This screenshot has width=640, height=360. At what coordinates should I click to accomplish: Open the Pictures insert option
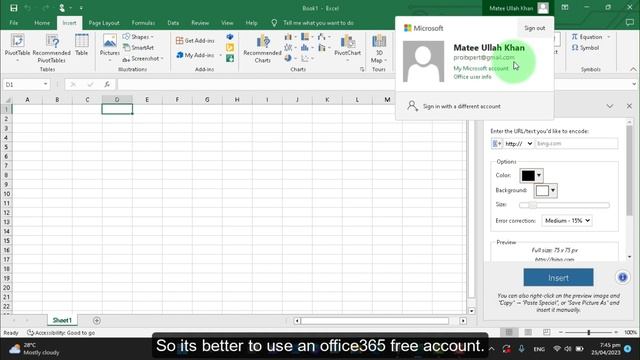tap(109, 48)
